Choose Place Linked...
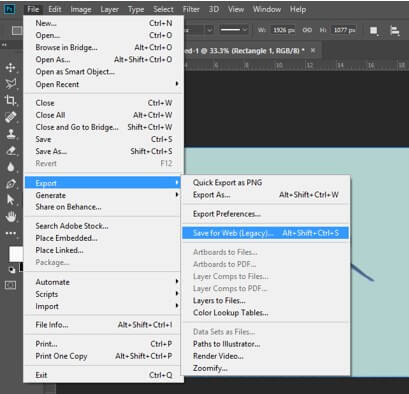The height and width of the screenshot is (394, 409). pyautogui.click(x=104, y=250)
